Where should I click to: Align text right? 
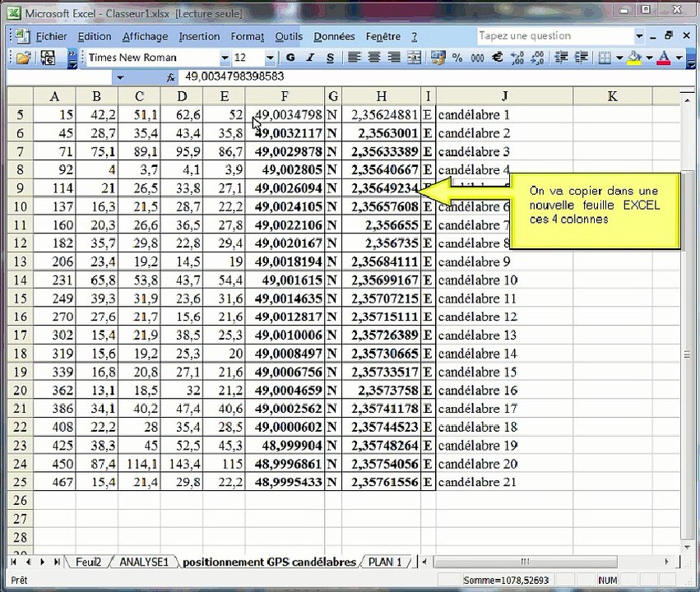point(394,58)
